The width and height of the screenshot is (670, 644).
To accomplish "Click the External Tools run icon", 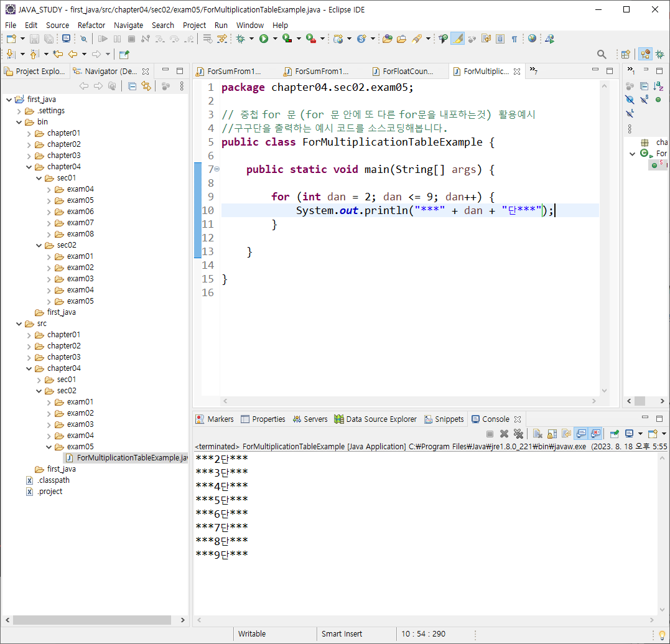I will 311,39.
